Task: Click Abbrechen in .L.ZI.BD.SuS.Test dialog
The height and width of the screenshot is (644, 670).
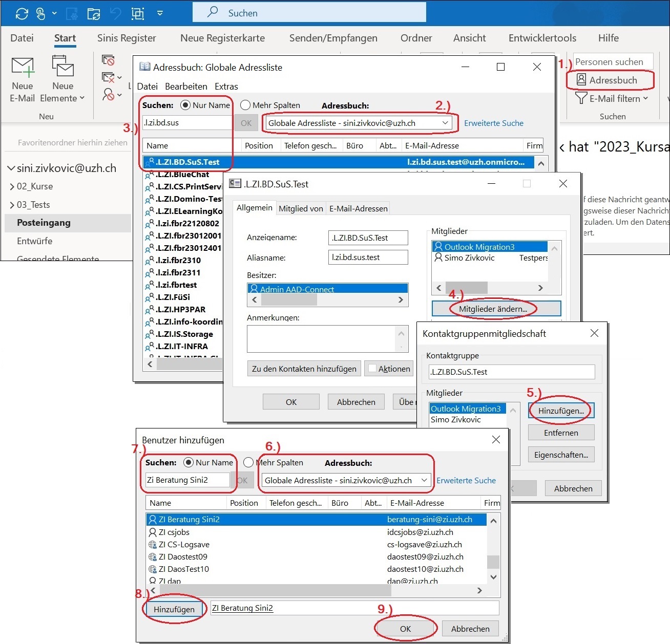Action: click(356, 402)
